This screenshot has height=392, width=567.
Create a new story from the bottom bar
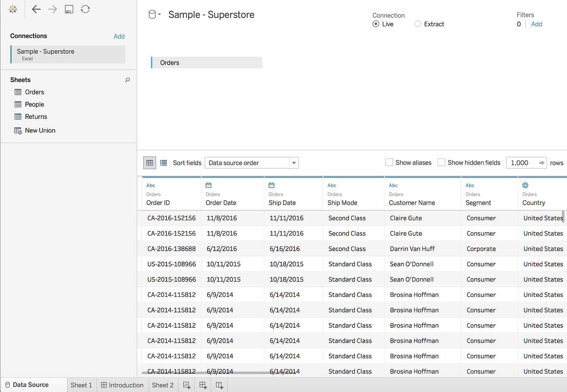(219, 385)
